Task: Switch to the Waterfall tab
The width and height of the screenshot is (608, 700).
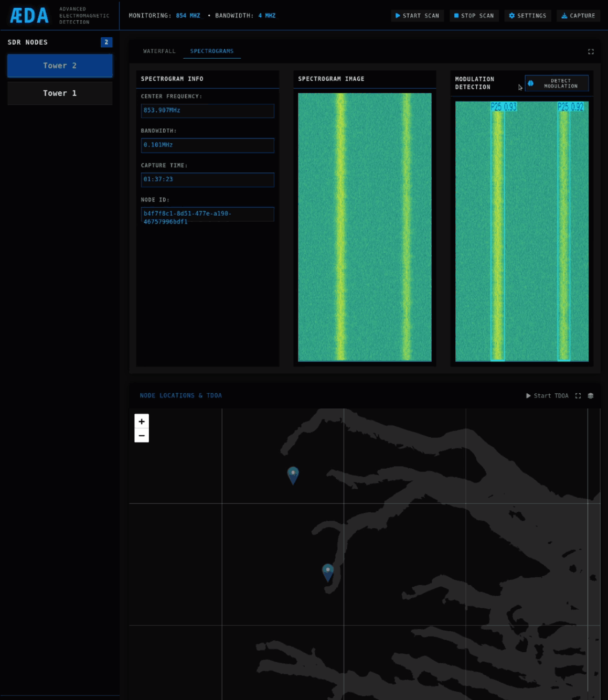Action: (159, 51)
